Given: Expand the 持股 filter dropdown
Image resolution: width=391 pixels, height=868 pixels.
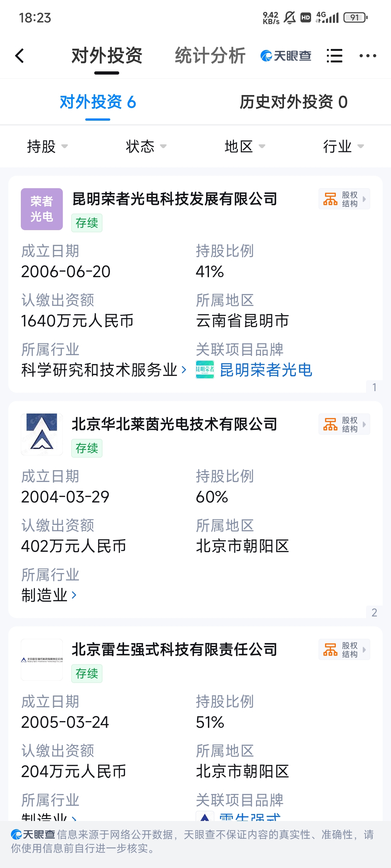Looking at the screenshot, I should 47,146.
